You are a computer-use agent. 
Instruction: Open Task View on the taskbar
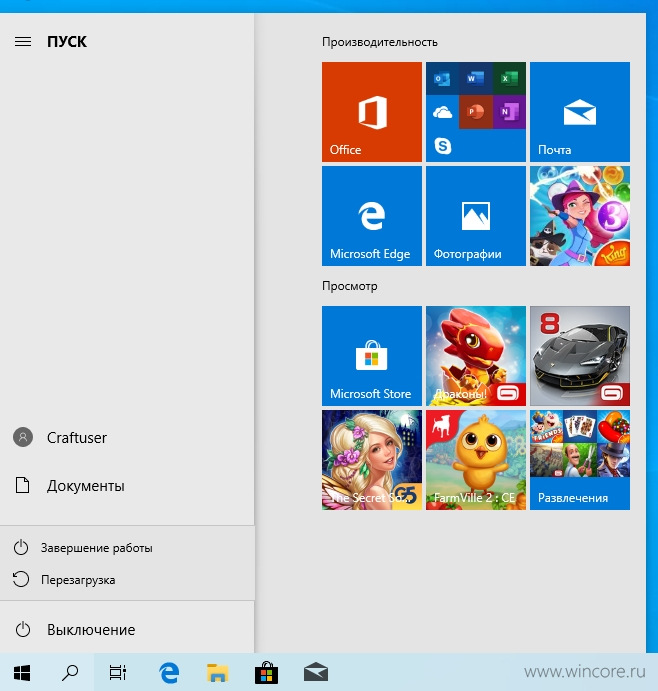point(118,672)
